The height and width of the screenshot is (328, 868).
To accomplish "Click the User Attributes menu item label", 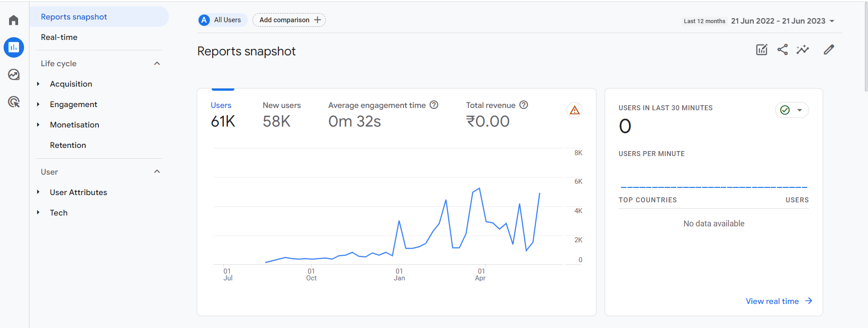I will point(78,192).
